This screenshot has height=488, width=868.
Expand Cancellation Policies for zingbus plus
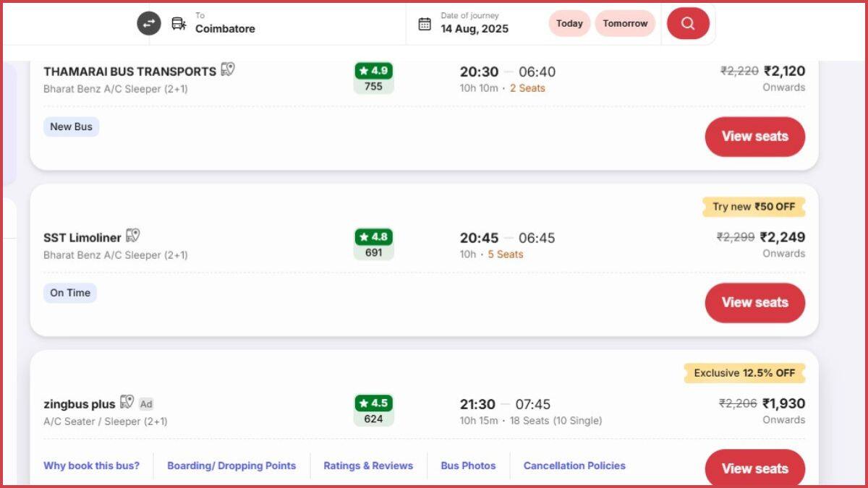pyautogui.click(x=574, y=466)
